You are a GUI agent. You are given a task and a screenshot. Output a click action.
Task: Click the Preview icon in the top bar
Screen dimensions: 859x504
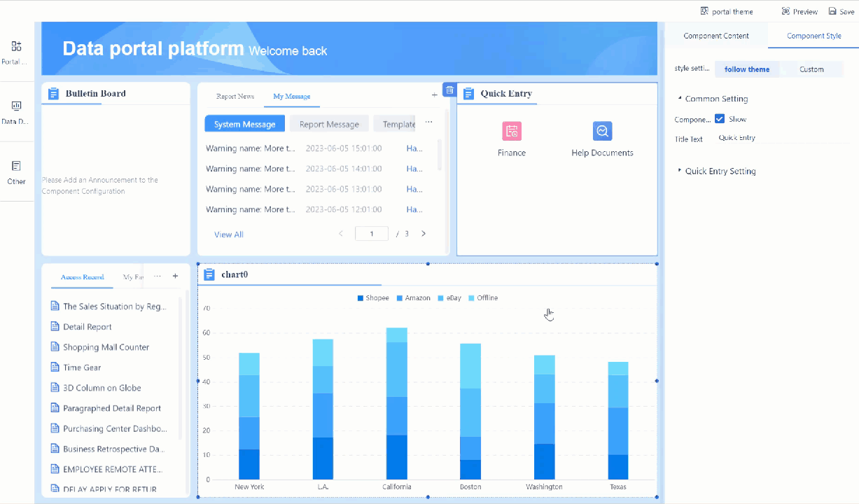(x=799, y=10)
